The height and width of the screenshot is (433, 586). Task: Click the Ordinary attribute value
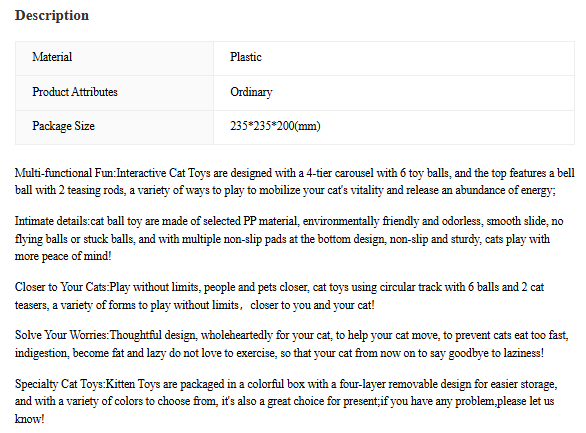point(251,92)
